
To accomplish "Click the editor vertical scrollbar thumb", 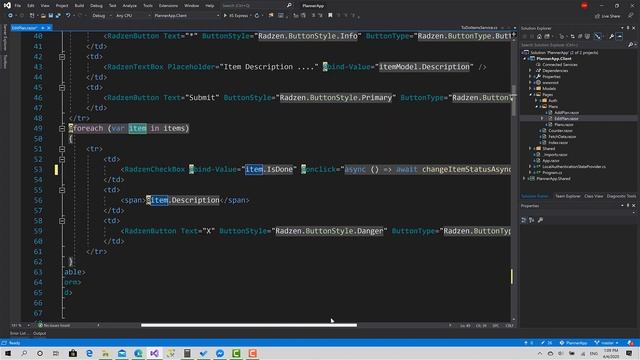I will pos(513,101).
